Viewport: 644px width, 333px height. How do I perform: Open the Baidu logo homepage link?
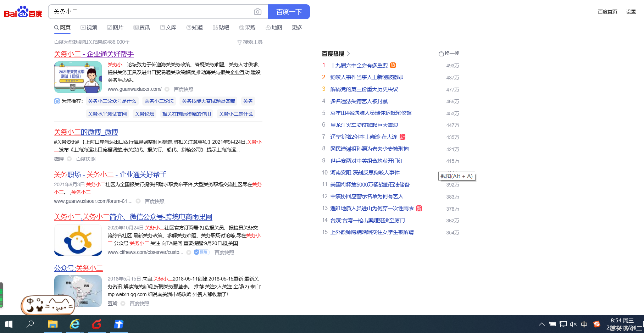coord(23,12)
